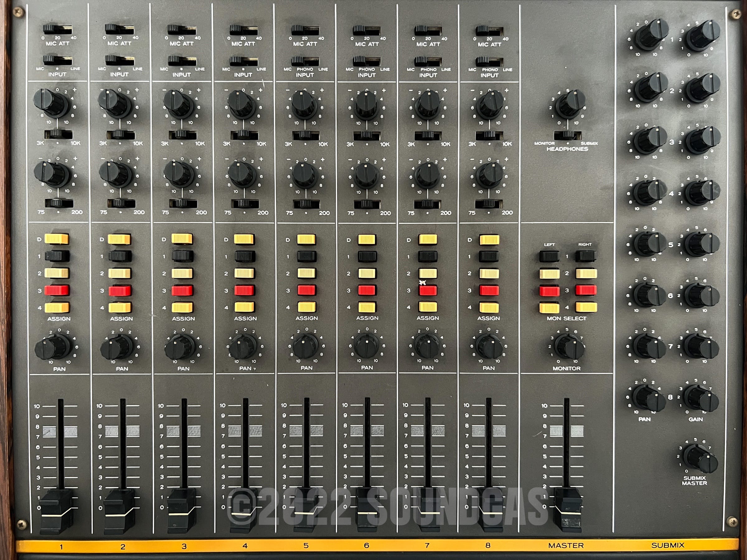Click the HEADPHONES volume knob

571,103
